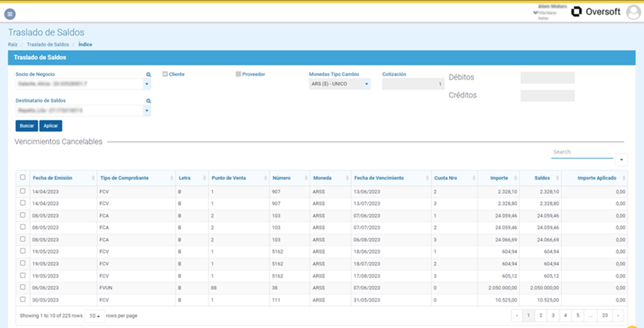Viewport: 644px width, 328px height.
Task: Click the Aplicar button
Action: tap(51, 126)
